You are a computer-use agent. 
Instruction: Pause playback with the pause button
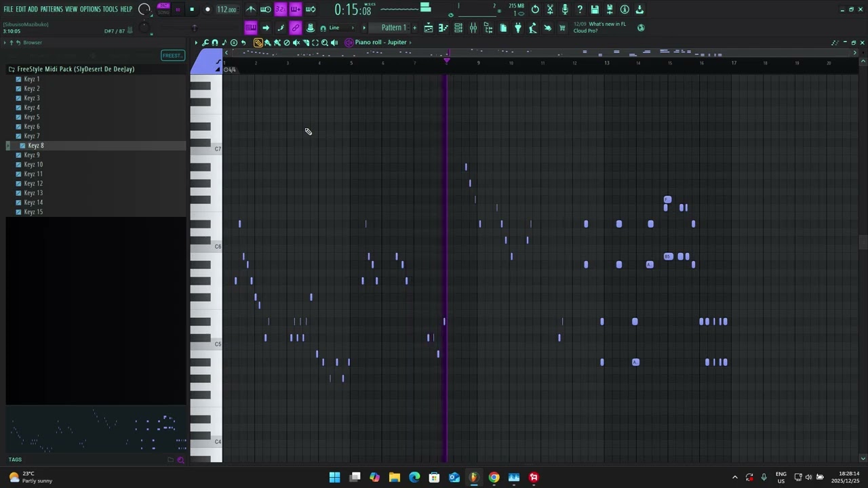pyautogui.click(x=178, y=9)
